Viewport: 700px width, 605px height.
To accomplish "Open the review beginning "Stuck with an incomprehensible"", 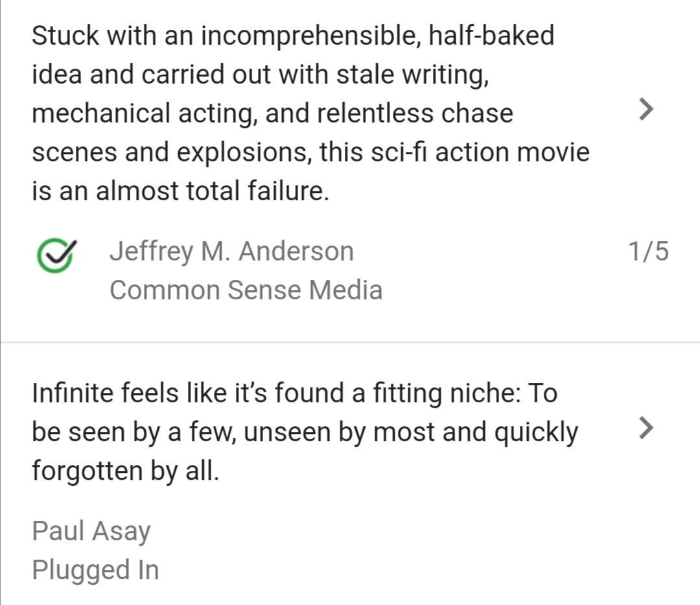I will click(x=310, y=113).
